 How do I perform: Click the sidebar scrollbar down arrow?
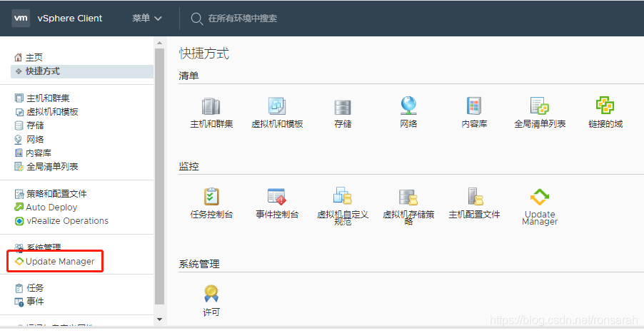[x=159, y=319]
